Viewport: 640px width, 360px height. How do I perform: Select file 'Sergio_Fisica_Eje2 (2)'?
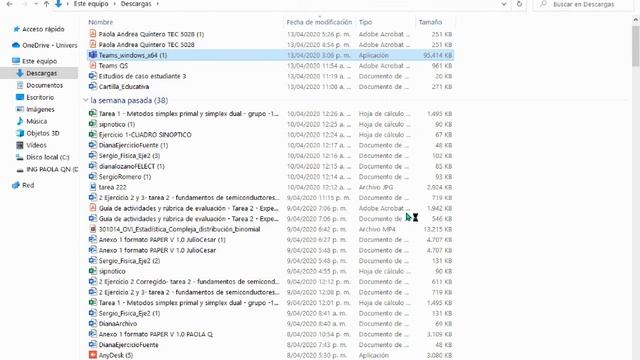point(129,261)
